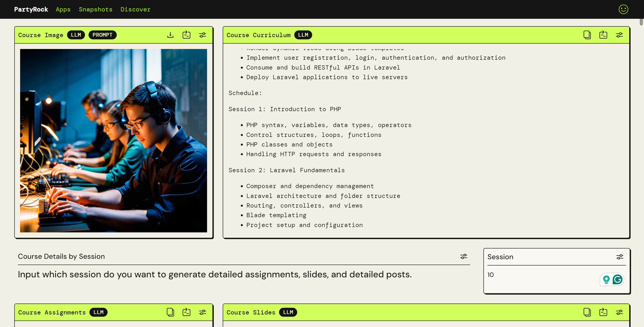
Task: Regenerate the Course Curriculum widget
Action: pyautogui.click(x=603, y=35)
